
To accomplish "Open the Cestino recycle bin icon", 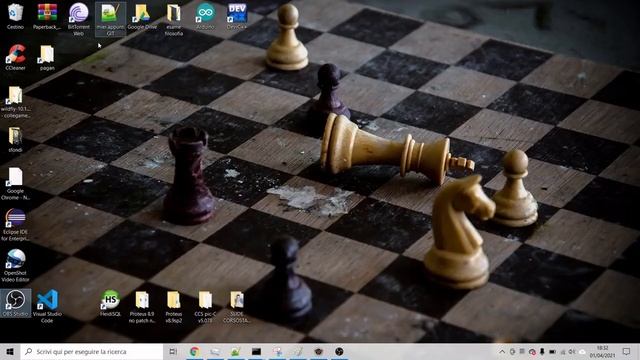I will click(15, 16).
